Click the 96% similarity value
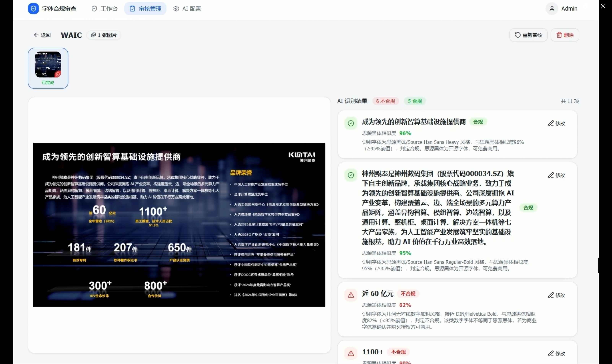This screenshot has height=364, width=612. [x=405, y=133]
